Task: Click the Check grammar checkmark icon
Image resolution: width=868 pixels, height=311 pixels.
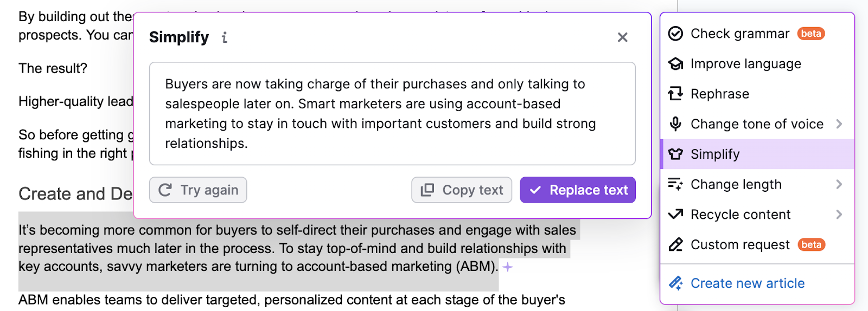Action: [x=675, y=34]
